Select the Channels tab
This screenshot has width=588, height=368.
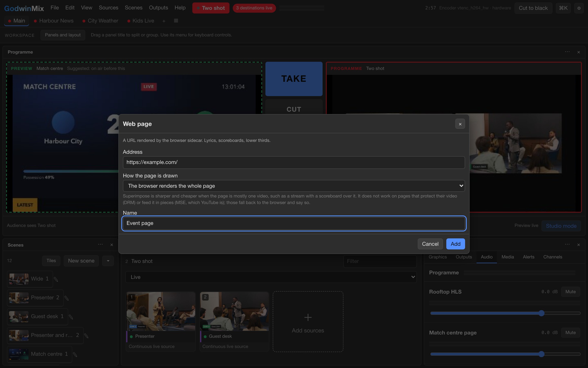[x=552, y=257]
